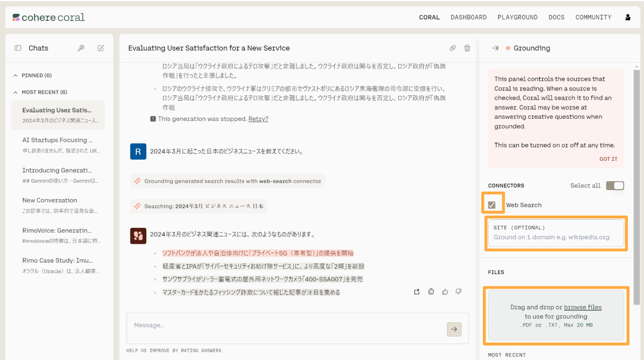
Task: Toggle the Select all connectors switch
Action: 615,185
